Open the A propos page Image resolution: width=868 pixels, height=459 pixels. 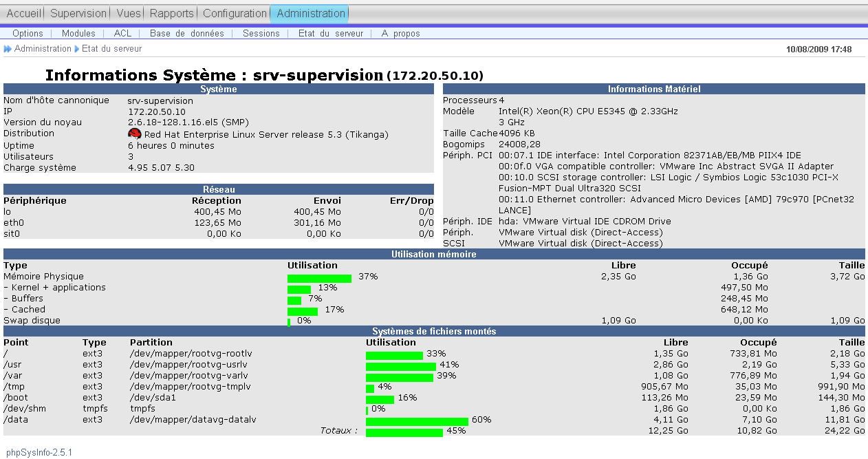pyautogui.click(x=400, y=33)
